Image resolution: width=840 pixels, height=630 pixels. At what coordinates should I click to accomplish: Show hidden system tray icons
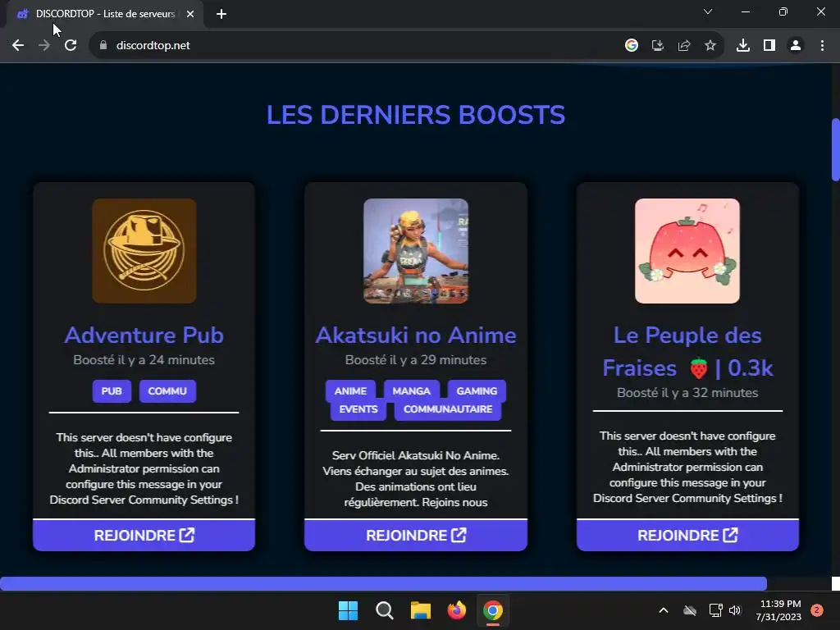(663, 610)
